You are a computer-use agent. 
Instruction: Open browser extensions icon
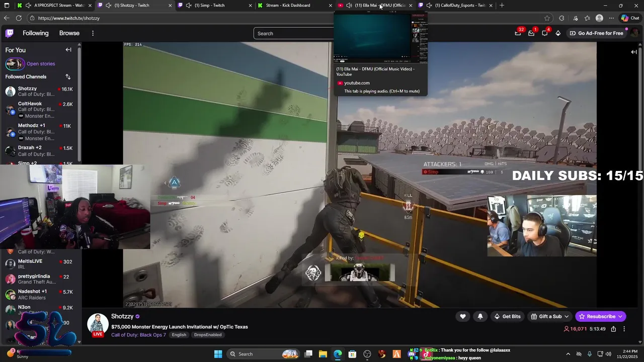562,18
